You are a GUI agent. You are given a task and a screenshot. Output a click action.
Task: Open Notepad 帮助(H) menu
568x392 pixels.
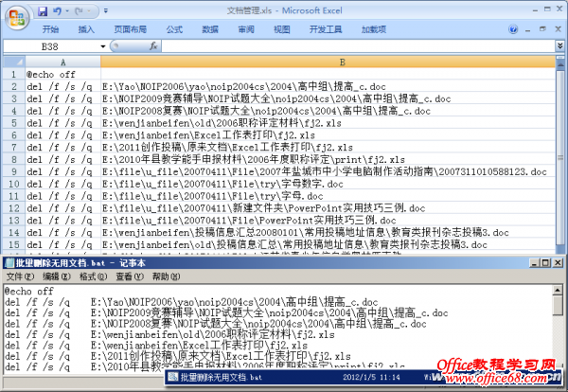[x=166, y=276]
